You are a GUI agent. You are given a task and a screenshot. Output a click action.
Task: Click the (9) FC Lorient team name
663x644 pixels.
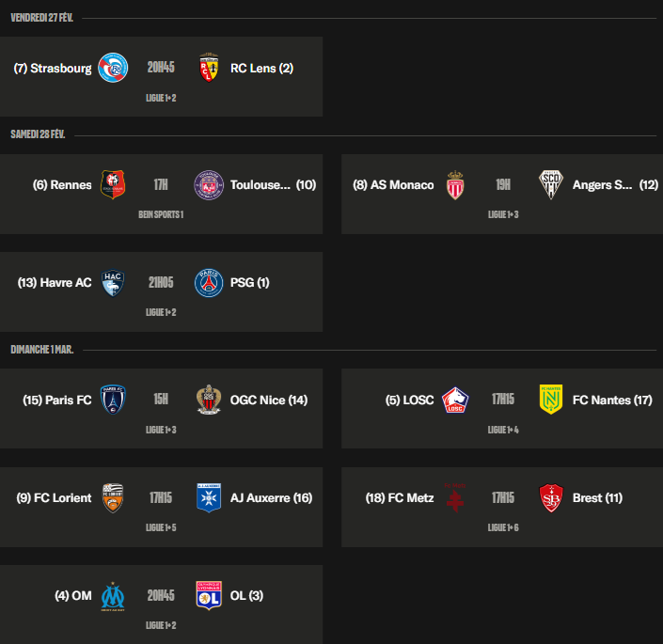(55, 498)
